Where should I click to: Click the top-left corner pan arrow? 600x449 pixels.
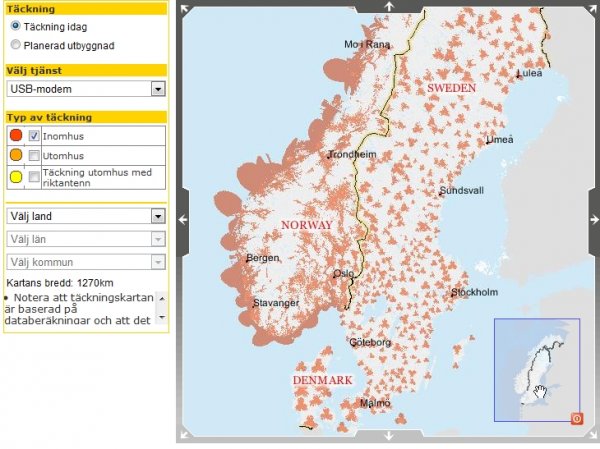(183, 6)
